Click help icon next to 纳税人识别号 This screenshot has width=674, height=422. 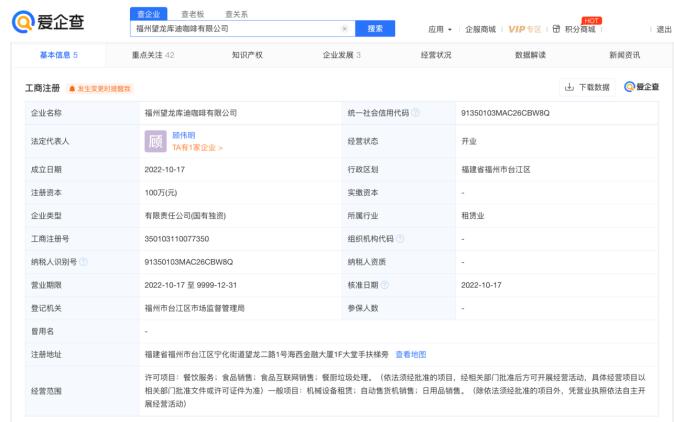tap(84, 262)
